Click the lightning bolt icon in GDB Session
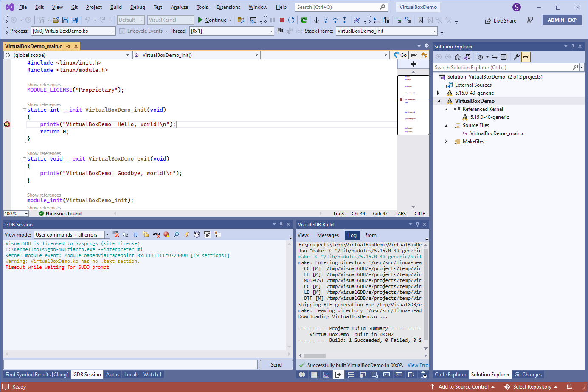Viewport: 588px width, 392px height. (x=187, y=234)
